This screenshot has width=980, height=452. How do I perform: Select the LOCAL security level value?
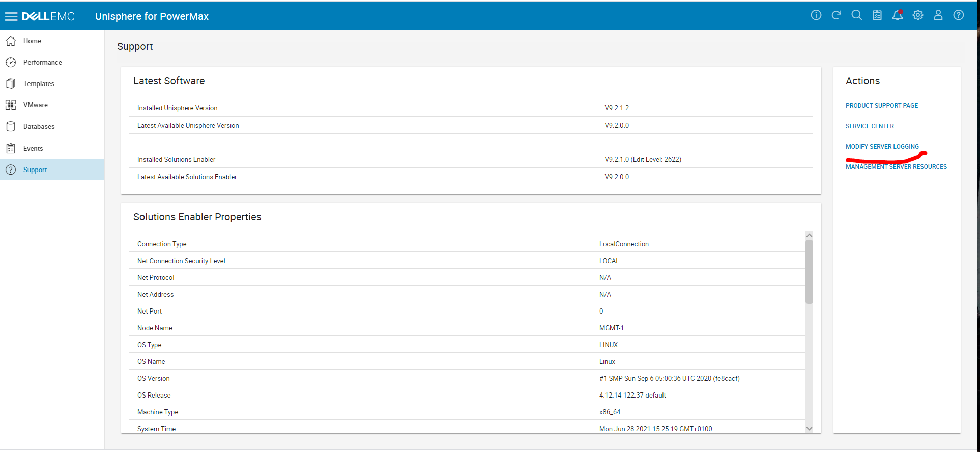click(x=609, y=261)
